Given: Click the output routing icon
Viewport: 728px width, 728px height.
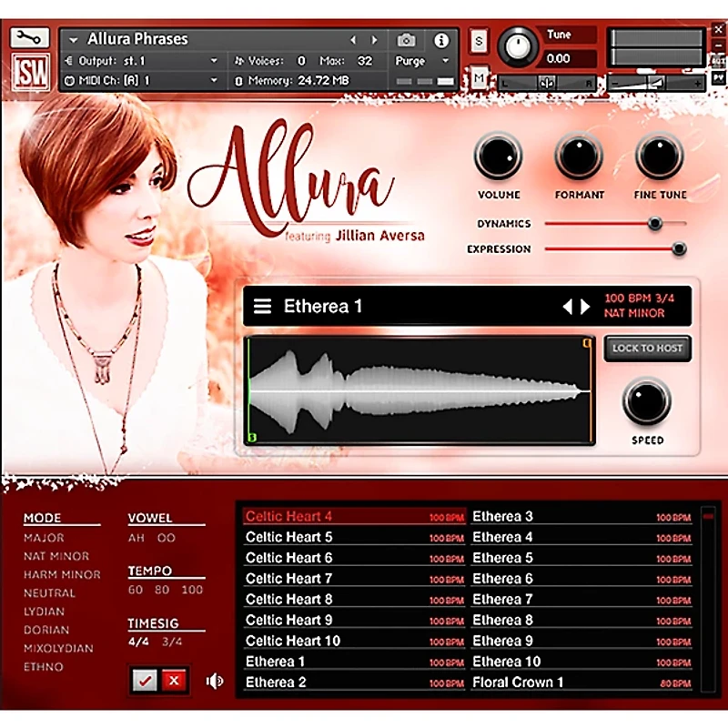Looking at the screenshot, I should (x=69, y=61).
